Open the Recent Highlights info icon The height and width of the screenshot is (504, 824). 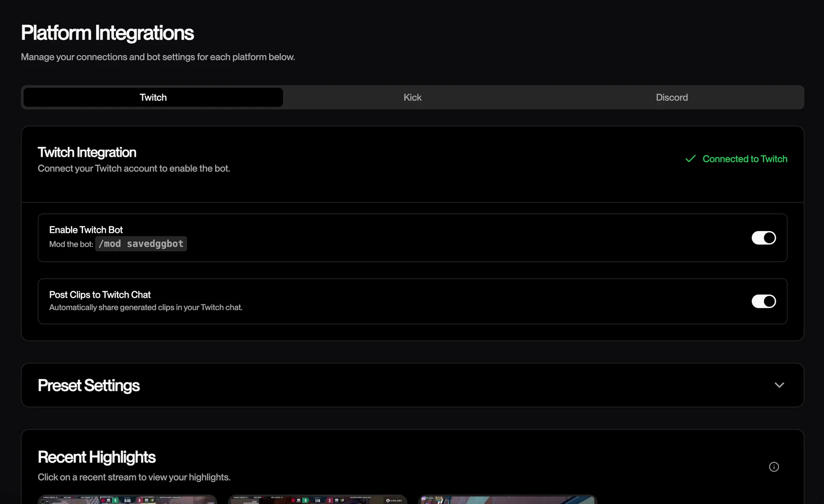tap(774, 467)
